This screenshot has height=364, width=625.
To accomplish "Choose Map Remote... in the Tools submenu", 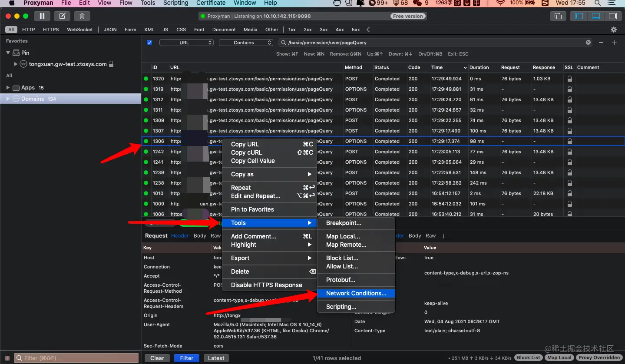I will 356,245.
